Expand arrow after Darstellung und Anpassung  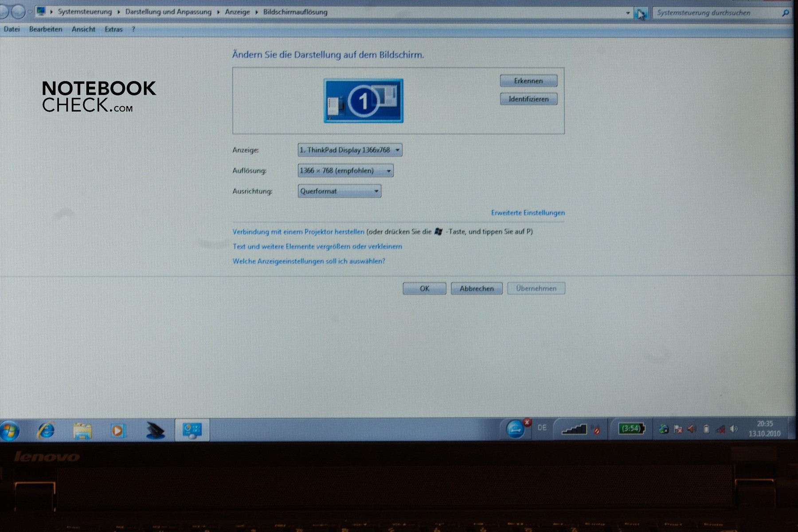(x=218, y=12)
